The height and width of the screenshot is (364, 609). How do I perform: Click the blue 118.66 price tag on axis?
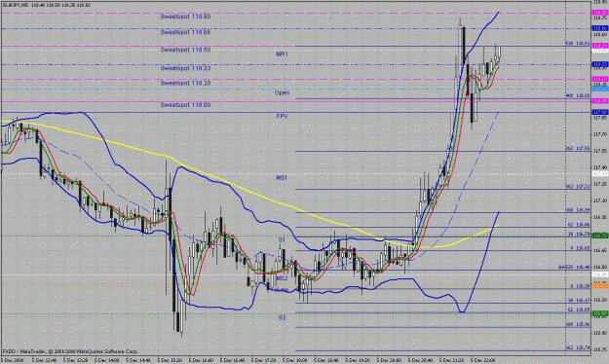pos(600,28)
